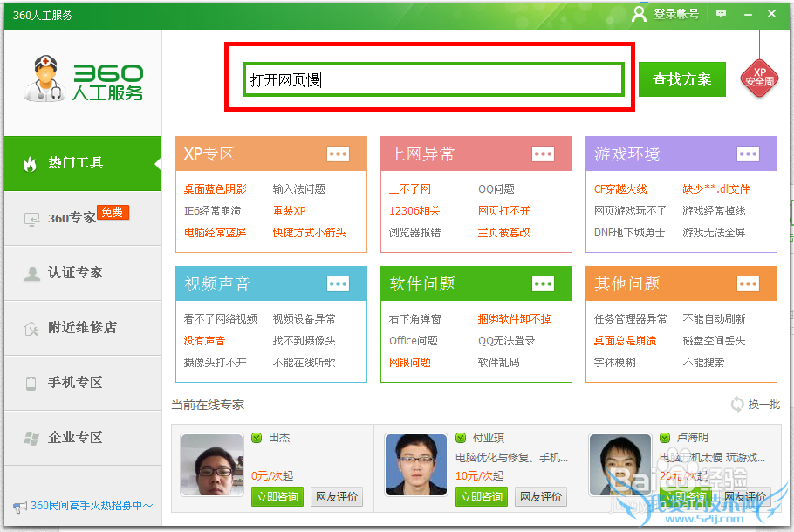Switch to 认证专家 sidebar tab

[83, 273]
